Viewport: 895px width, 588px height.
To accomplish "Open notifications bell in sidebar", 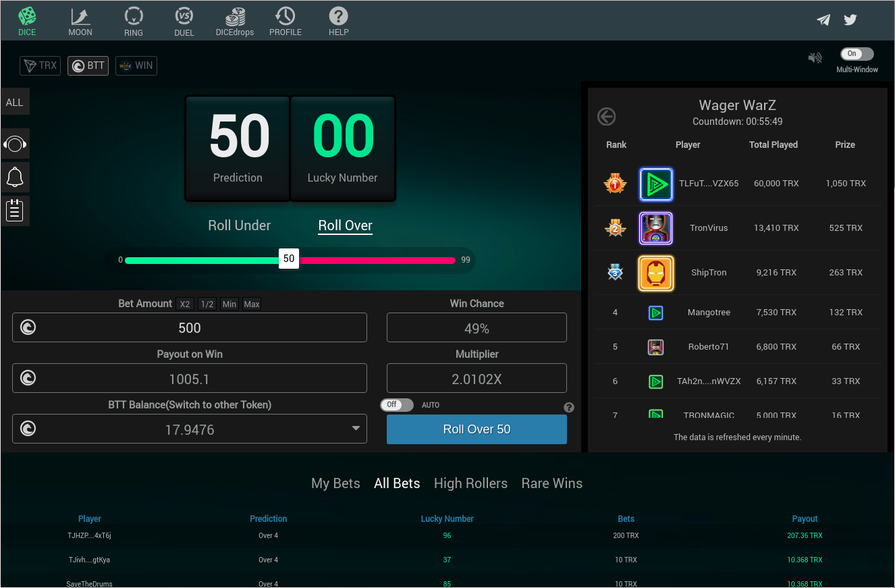I will point(15,178).
